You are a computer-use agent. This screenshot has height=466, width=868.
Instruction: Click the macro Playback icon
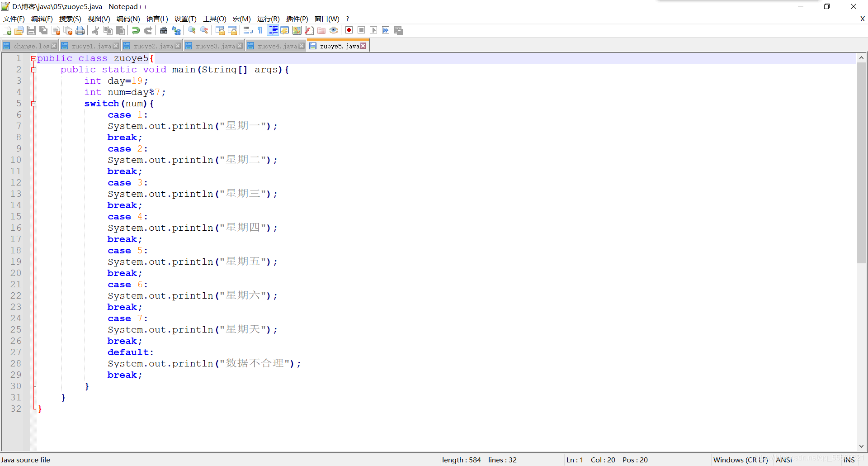[x=373, y=30]
